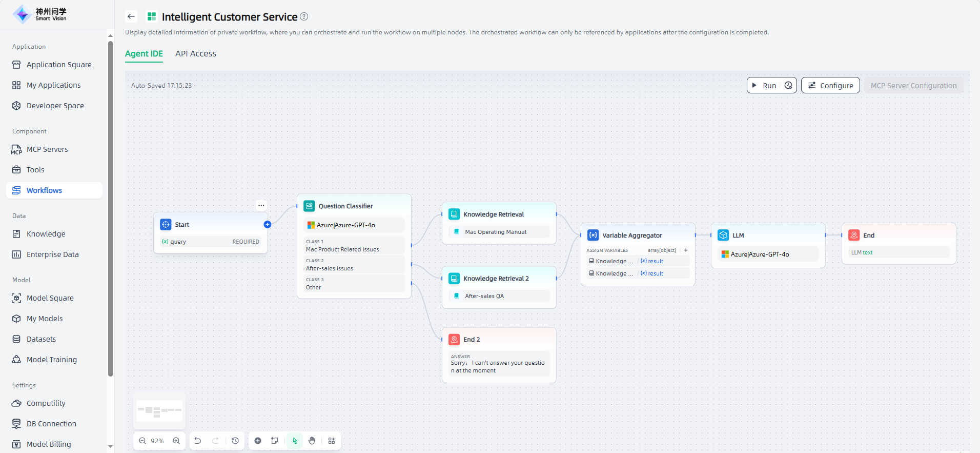980x453 pixels.
Task: Organize nodes with the layout icon
Action: [332, 441]
